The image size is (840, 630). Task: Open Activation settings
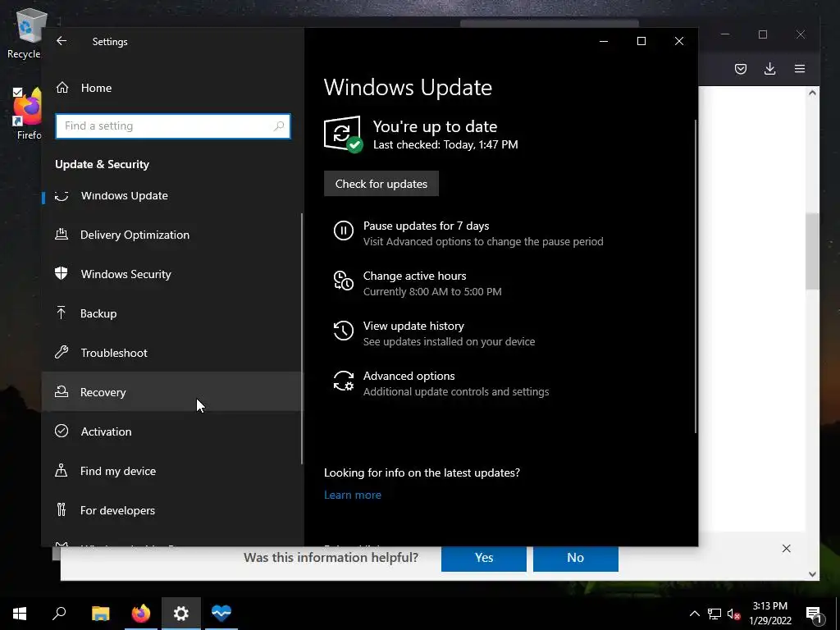(172, 431)
